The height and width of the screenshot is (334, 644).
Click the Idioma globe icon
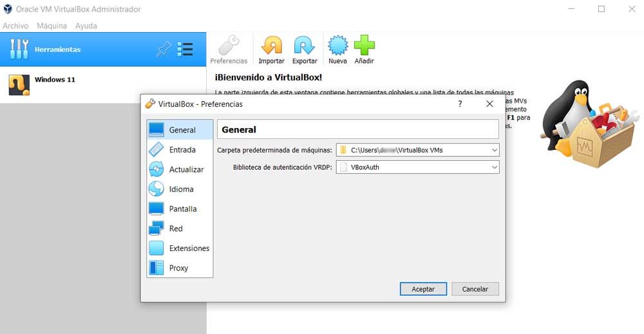pyautogui.click(x=156, y=189)
